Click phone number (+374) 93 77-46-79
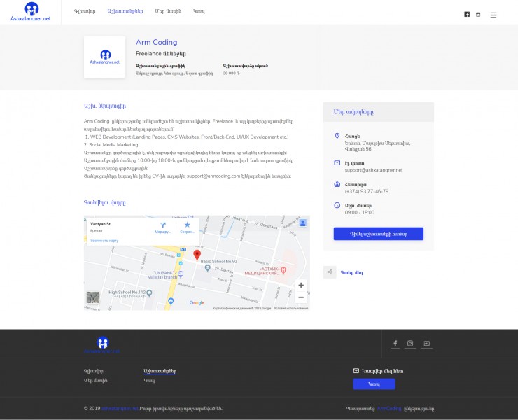Image resolution: width=518 pixels, height=420 pixels. click(367, 191)
